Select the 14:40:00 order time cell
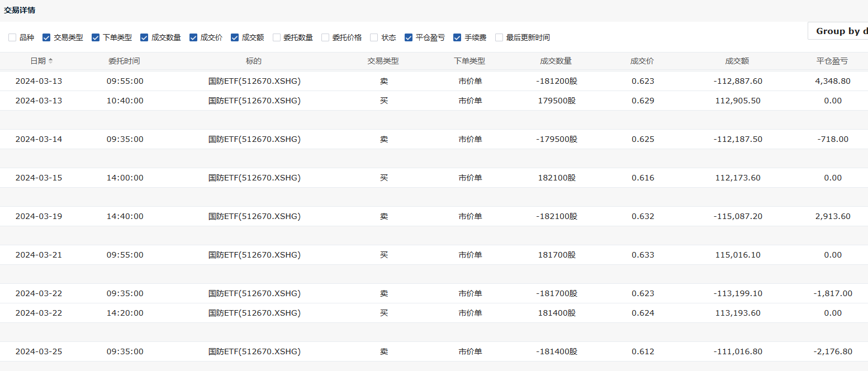The width and height of the screenshot is (868, 371). coord(125,216)
